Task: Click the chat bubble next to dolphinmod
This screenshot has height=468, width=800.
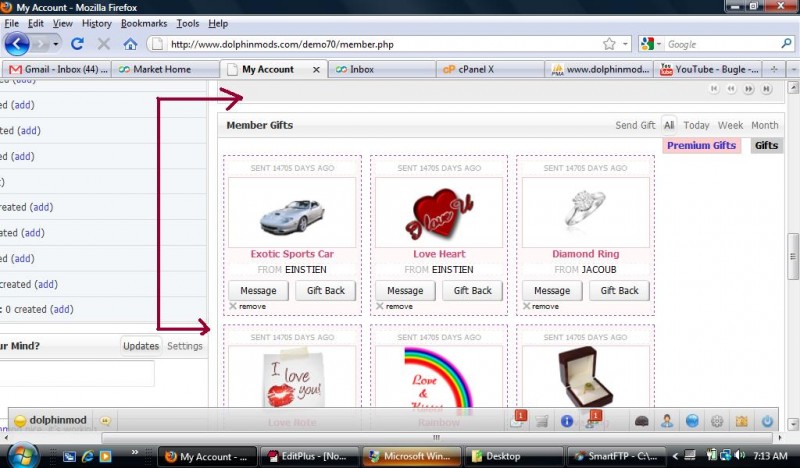Action: coord(105,421)
